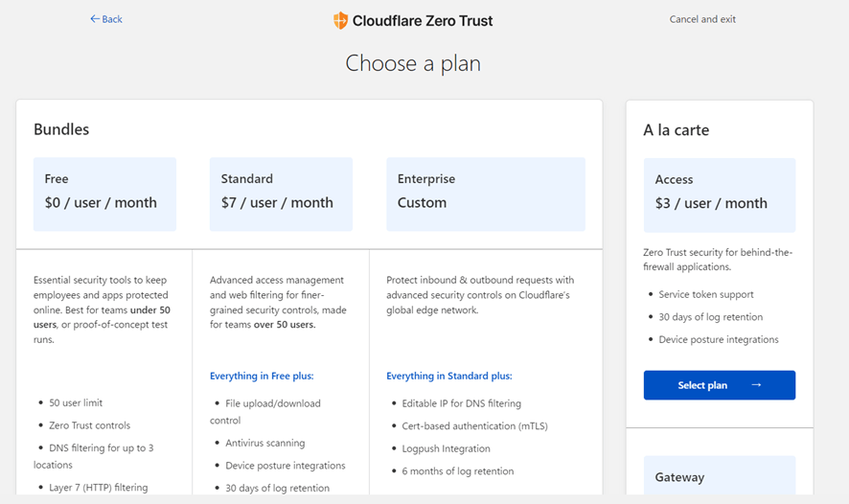Select the Free $0 plan card
849x504 pixels.
(x=104, y=195)
